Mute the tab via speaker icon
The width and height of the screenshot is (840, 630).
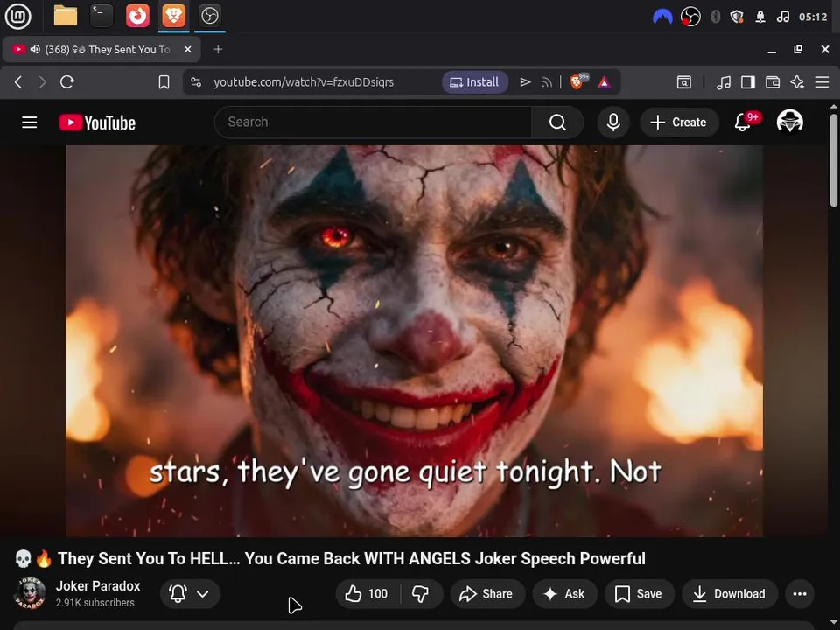(x=35, y=49)
